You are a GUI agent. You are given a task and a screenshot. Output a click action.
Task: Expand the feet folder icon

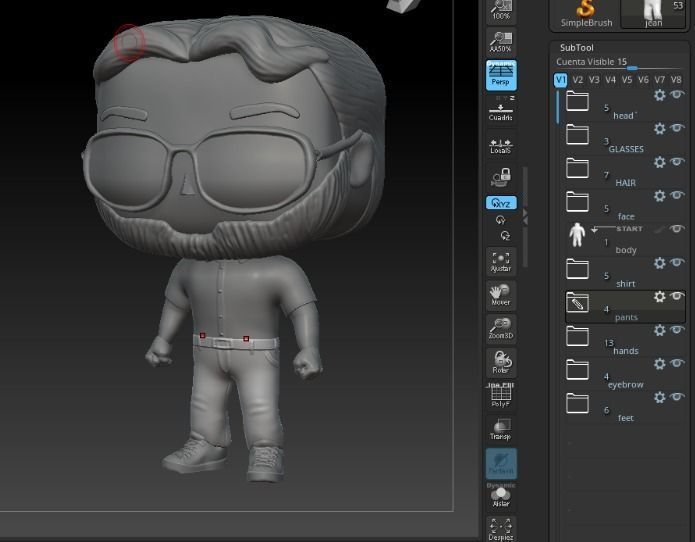coord(577,404)
